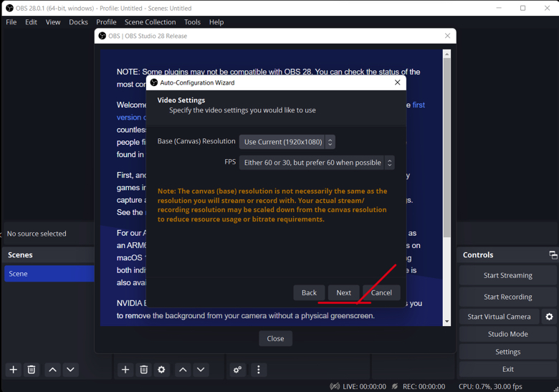
Task: Toggle Studio Mode
Action: click(507, 334)
